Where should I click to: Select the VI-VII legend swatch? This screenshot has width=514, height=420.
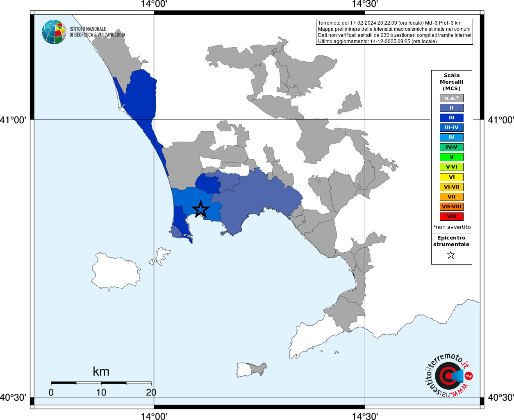coord(452,187)
